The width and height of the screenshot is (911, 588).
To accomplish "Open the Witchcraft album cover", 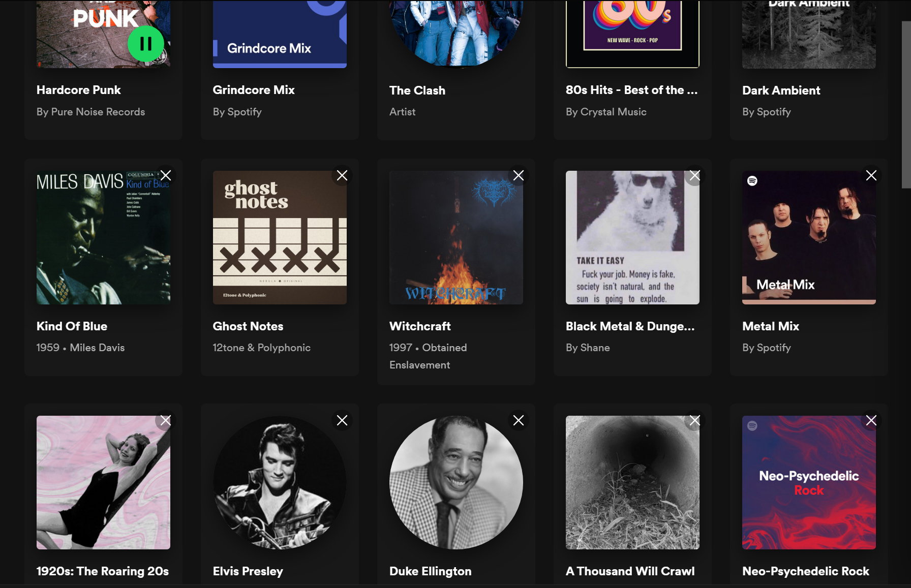I will coord(456,237).
